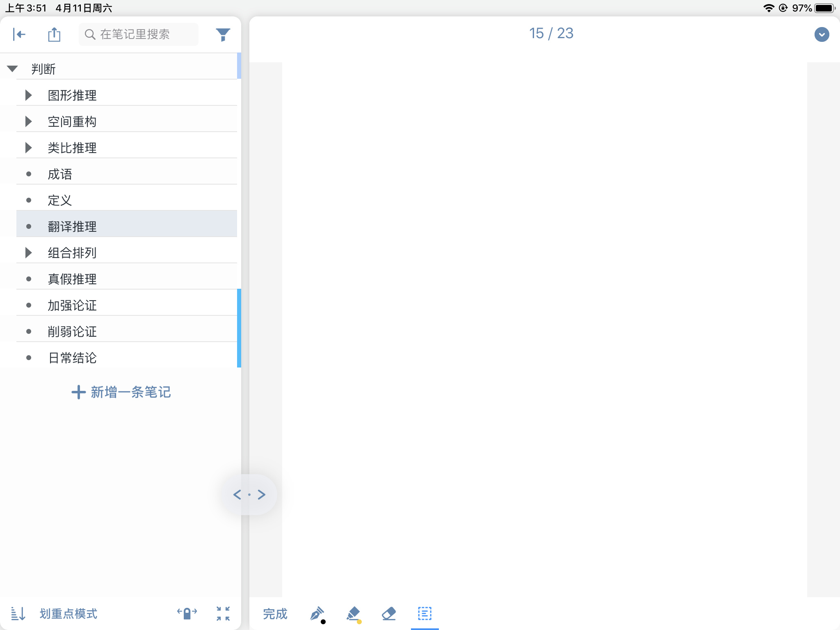Image resolution: width=840 pixels, height=630 pixels.
Task: Tap the sort-order icon at bottom left
Action: pyautogui.click(x=18, y=614)
